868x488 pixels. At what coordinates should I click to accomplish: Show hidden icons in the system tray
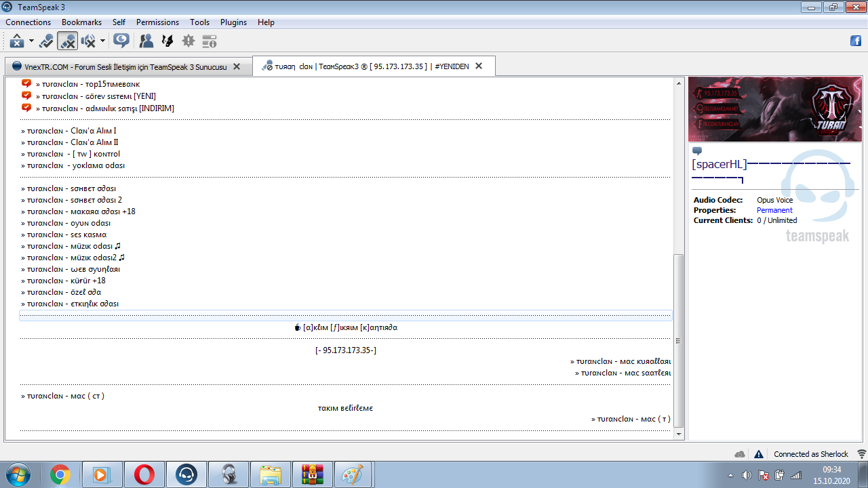coord(730,475)
